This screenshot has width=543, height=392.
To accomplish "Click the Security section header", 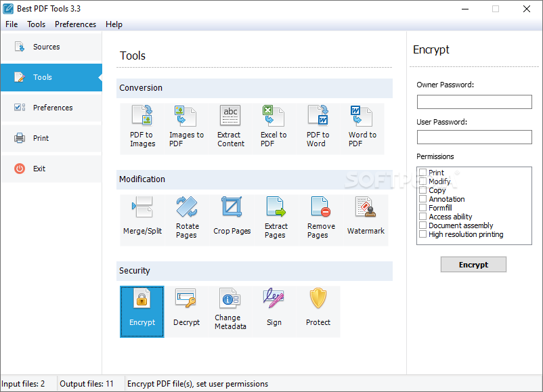I will (255, 271).
